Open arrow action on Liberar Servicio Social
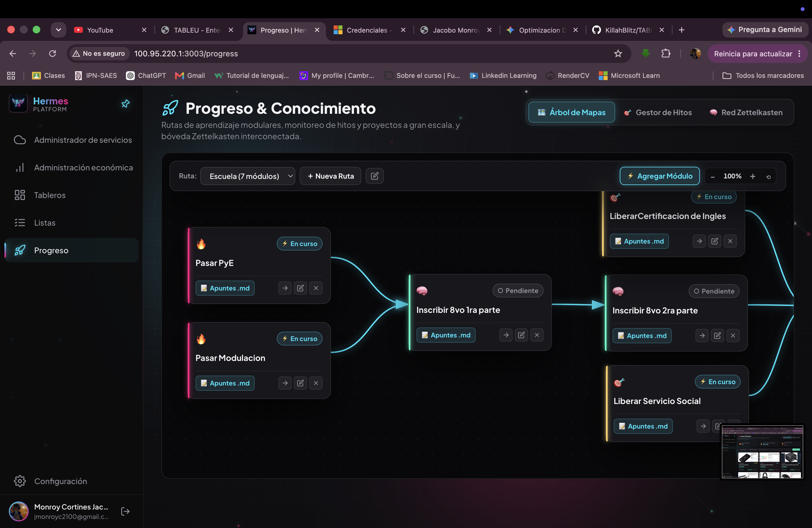Image resolution: width=812 pixels, height=528 pixels. tap(703, 426)
